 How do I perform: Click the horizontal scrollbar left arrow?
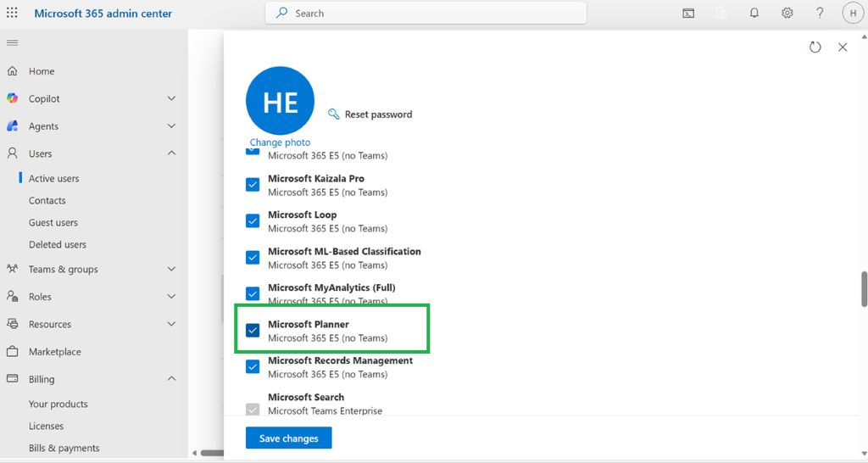[x=194, y=453]
